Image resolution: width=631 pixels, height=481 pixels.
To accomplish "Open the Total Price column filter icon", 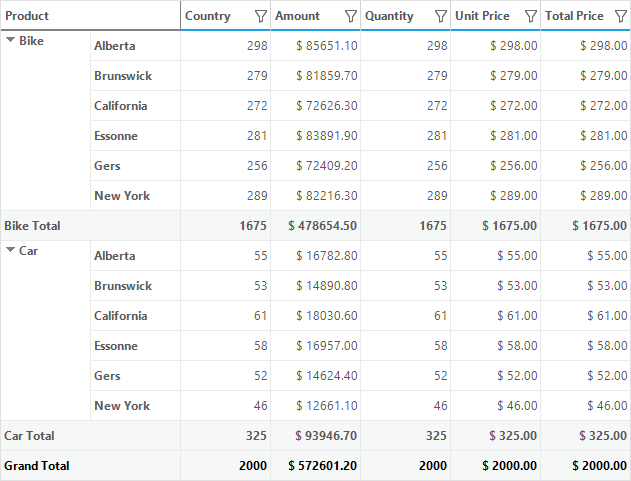I will pos(621,17).
